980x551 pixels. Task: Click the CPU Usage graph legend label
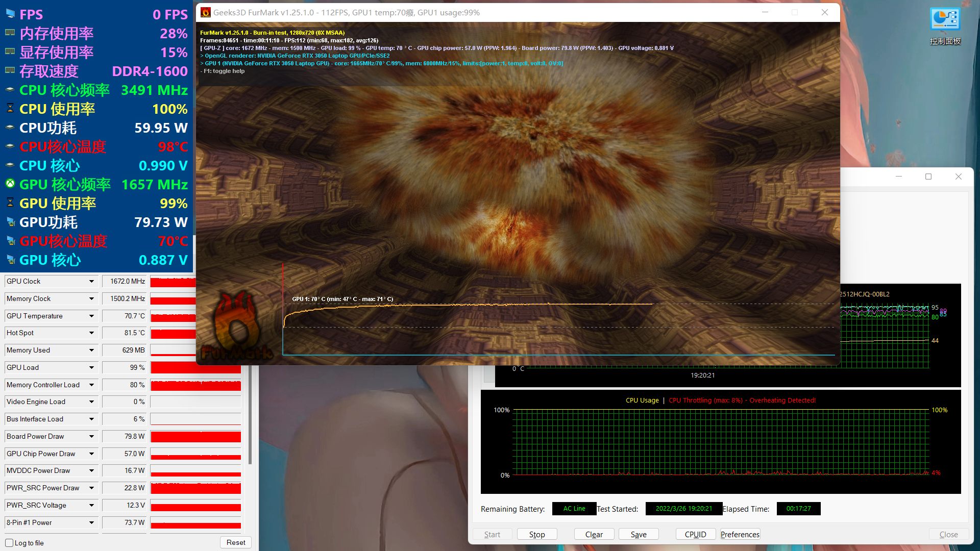click(x=642, y=400)
